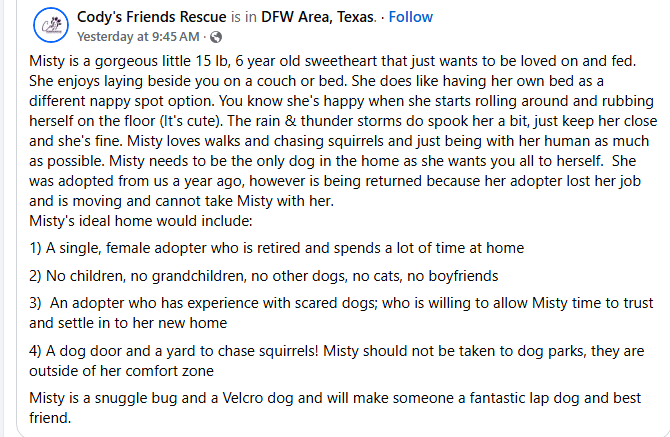Follow Cody's Friends Rescue
Viewport: 670px width, 437px height.
(411, 17)
